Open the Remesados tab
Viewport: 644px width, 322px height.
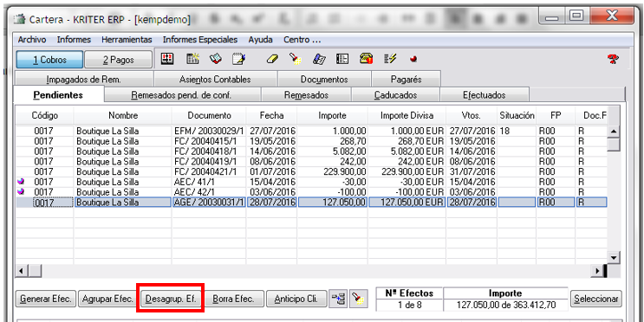pos(306,95)
